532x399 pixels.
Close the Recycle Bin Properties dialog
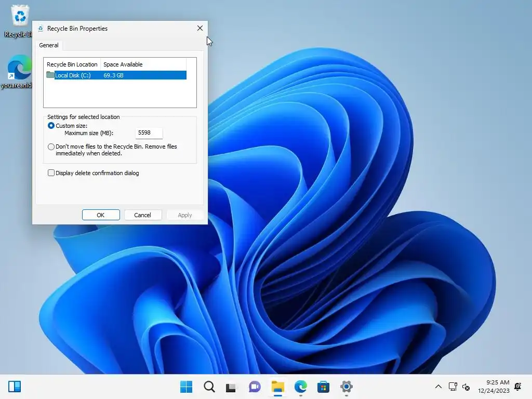[200, 28]
